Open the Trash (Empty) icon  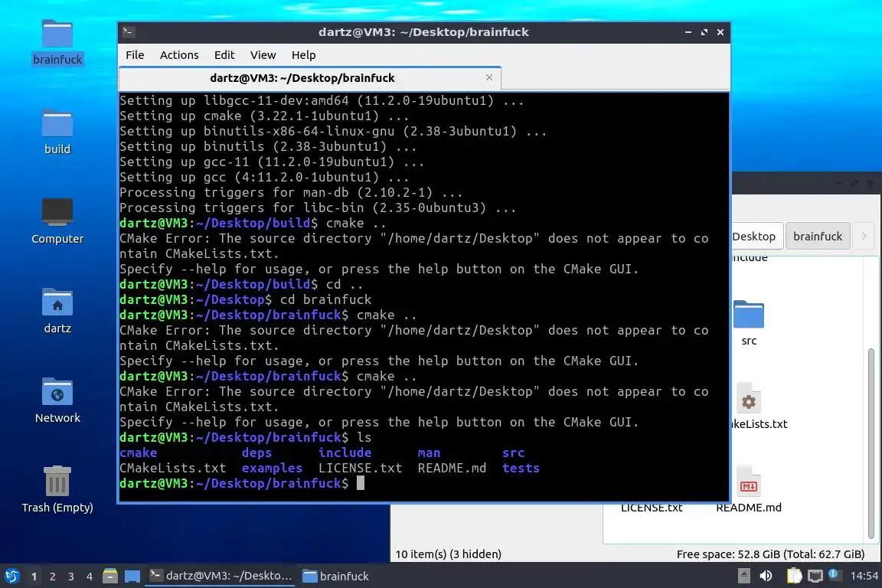coord(57,489)
